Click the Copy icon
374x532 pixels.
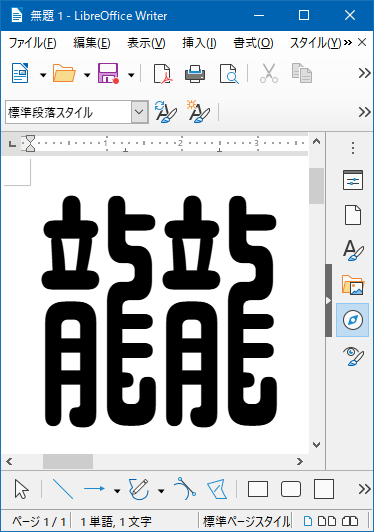point(302,73)
